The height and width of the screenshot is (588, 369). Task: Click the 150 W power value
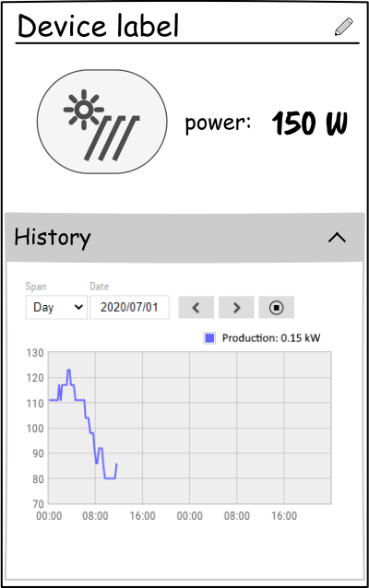[310, 123]
